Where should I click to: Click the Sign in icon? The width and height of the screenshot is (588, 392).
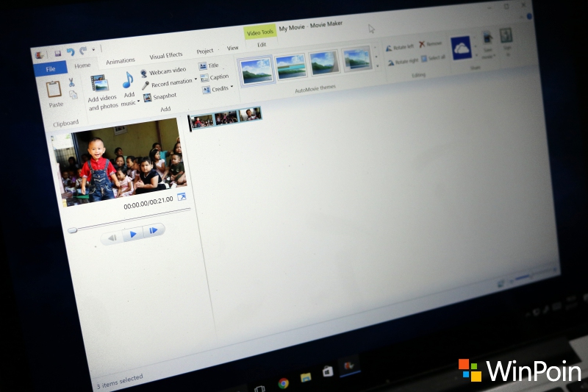(506, 35)
